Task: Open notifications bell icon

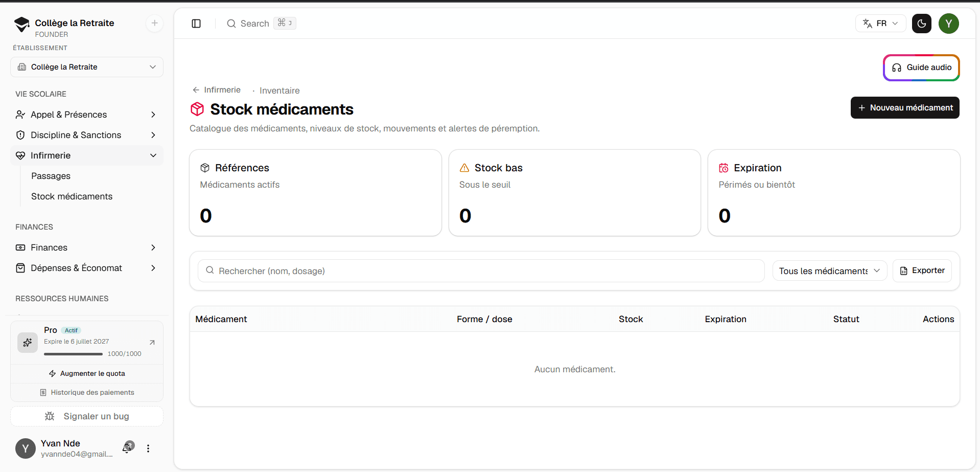Action: 128,448
